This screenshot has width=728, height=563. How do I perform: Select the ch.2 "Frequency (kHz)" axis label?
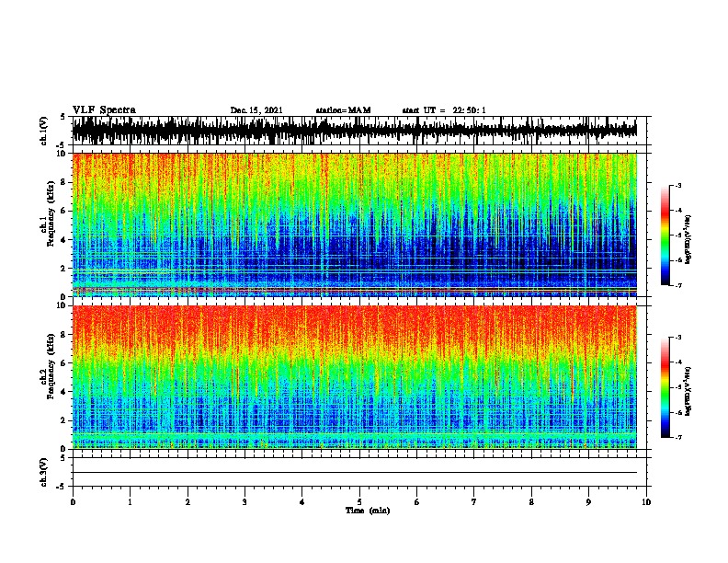click(51, 366)
